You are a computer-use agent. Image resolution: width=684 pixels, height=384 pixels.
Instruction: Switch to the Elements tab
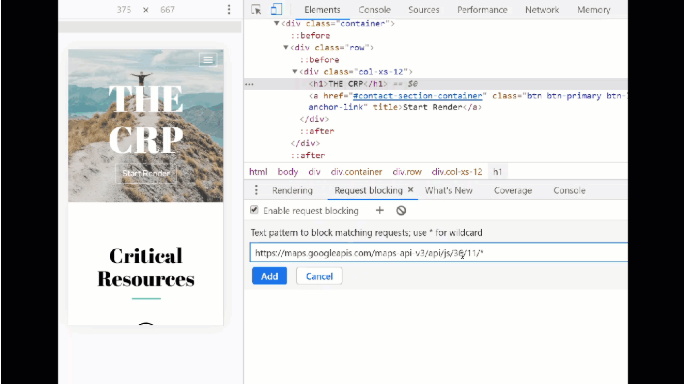322,10
